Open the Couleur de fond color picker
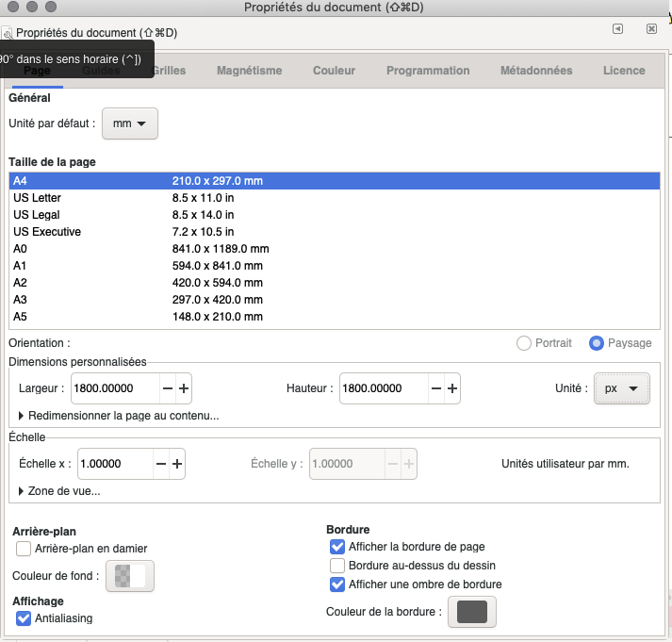The height and width of the screenshot is (642, 672). click(130, 576)
